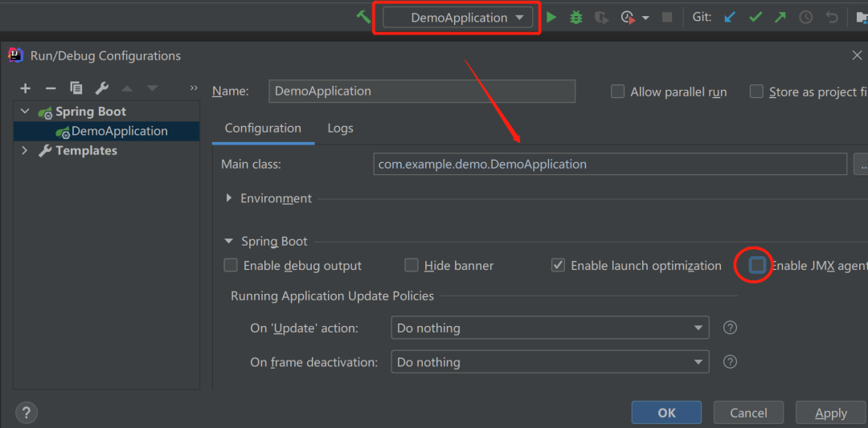The width and height of the screenshot is (868, 428).
Task: Expand the Environment section
Action: 229,198
